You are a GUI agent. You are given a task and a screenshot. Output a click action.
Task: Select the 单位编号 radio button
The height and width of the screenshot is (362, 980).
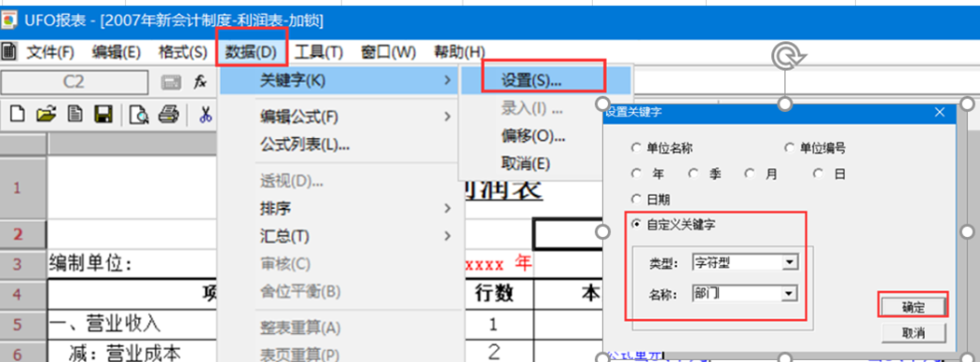click(790, 148)
